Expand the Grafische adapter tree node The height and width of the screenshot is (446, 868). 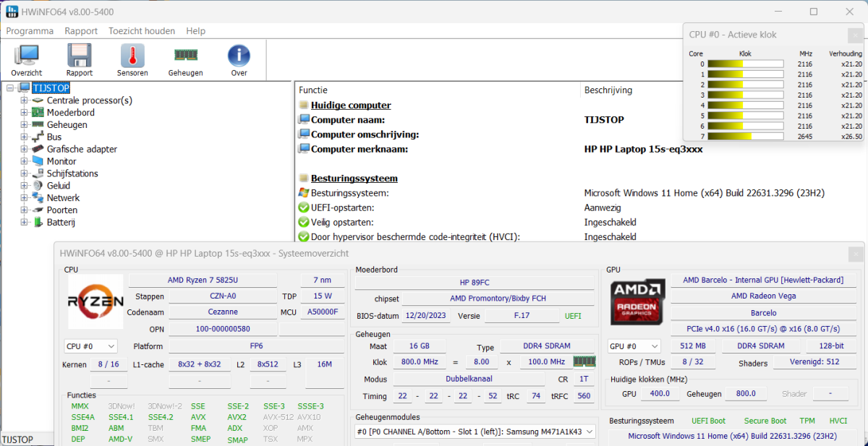tap(24, 149)
